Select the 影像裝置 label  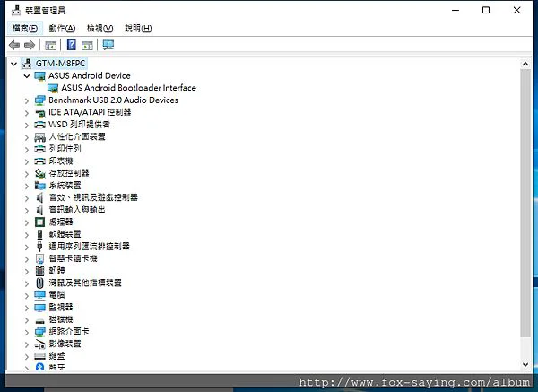coord(65,344)
